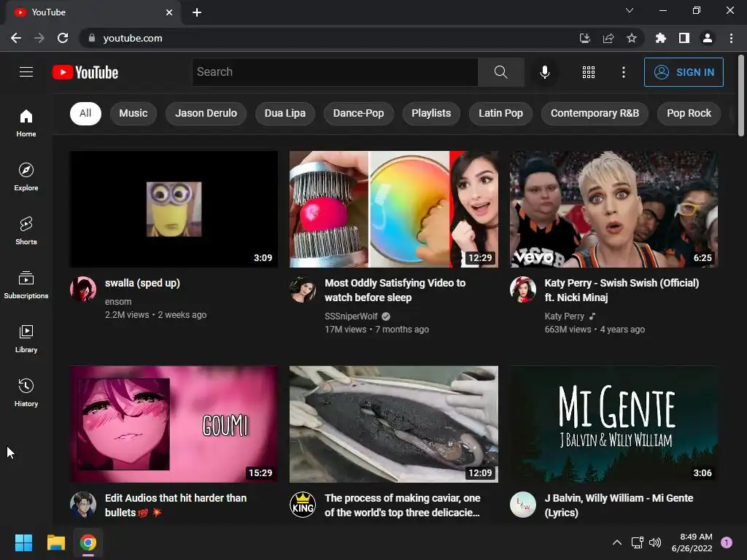Click the page vertical scrollbar
Screen dimensions: 747x560
click(741, 96)
